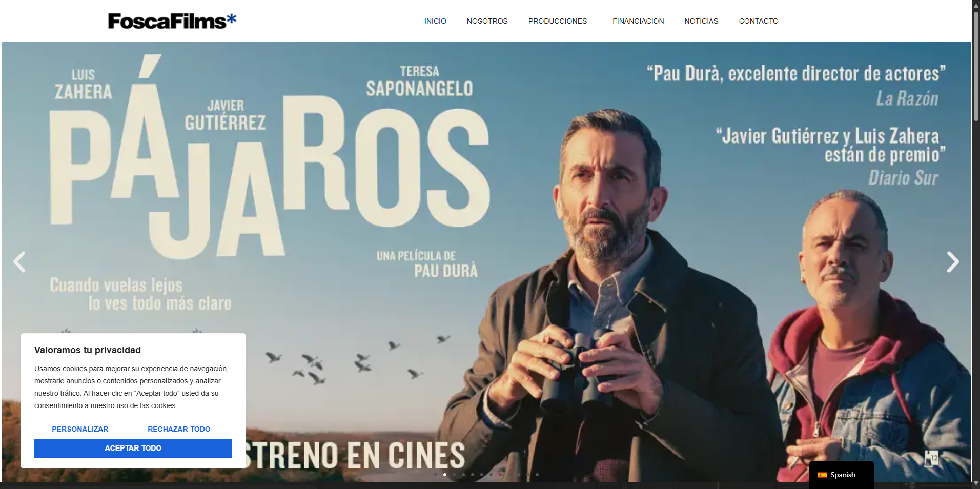
Task: Click the age rating 12 badge
Action: click(x=931, y=458)
